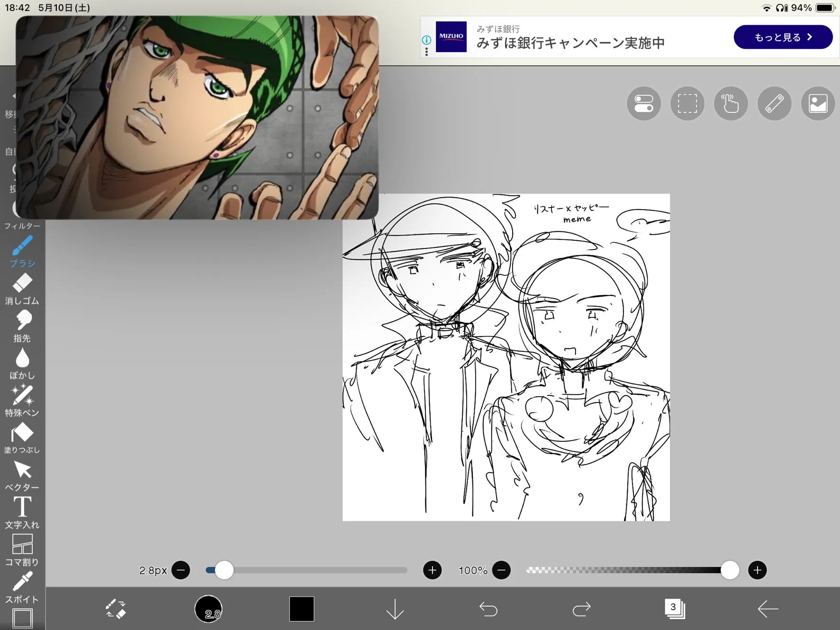
Task: Open the selection area menu
Action: coord(687,104)
